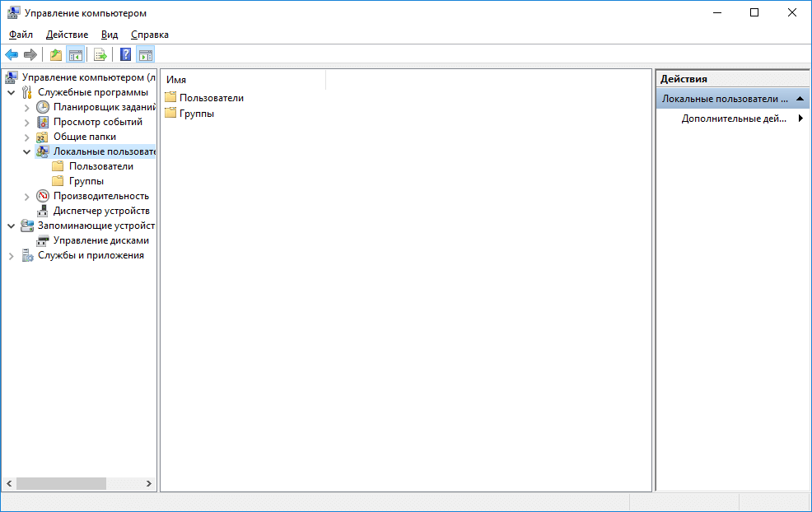The image size is (812, 512).
Task: Expand the Службы и приложения node
Action: click(x=12, y=256)
